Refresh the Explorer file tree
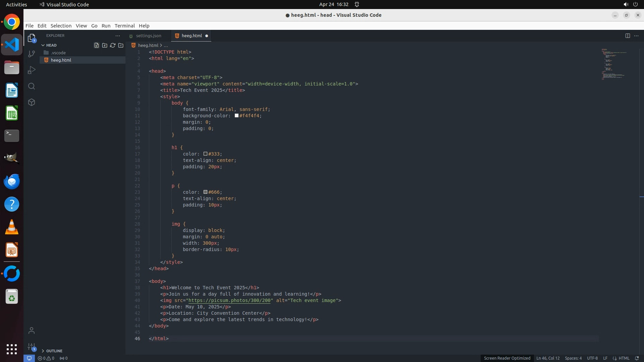The image size is (644, 362). [x=113, y=45]
